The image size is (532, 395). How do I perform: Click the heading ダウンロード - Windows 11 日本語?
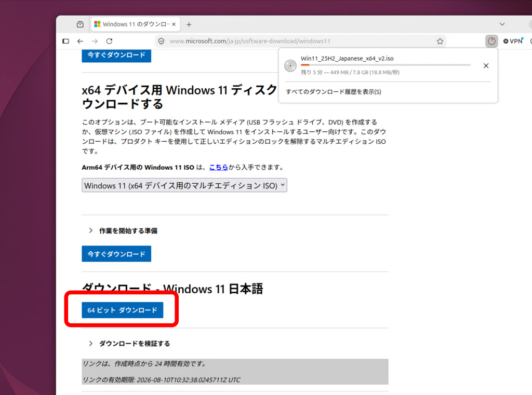point(172,289)
